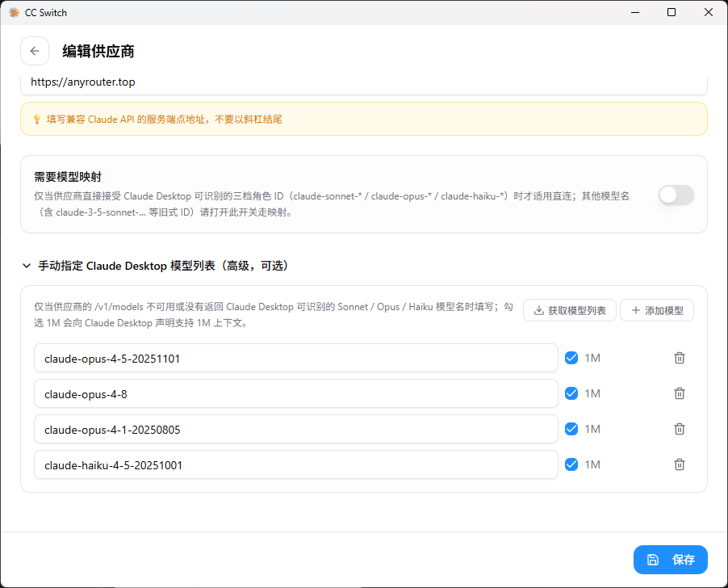The height and width of the screenshot is (588, 728).
Task: Edit the claude-opus-4-5-20251101 model field
Action: click(x=295, y=358)
